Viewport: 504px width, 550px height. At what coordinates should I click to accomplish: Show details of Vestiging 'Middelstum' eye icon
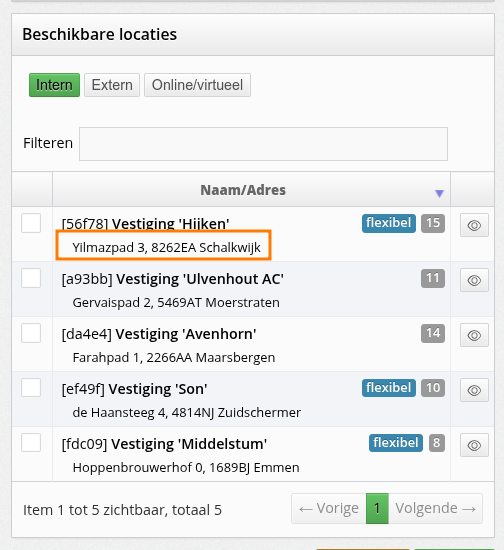474,445
